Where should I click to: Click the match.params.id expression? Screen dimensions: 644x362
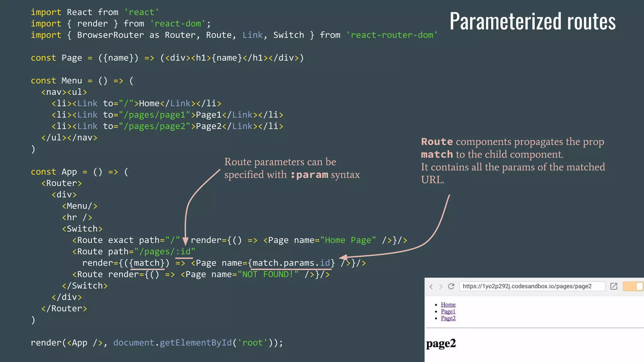click(x=291, y=263)
